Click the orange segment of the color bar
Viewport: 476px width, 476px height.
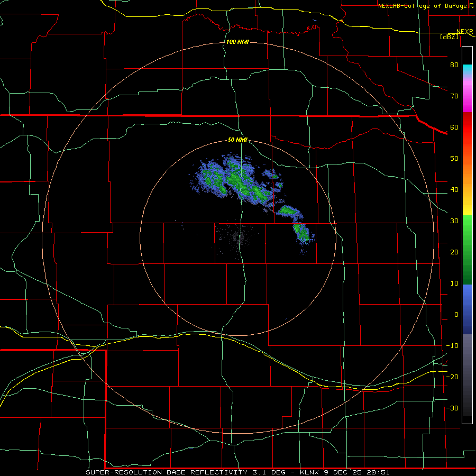click(x=467, y=171)
